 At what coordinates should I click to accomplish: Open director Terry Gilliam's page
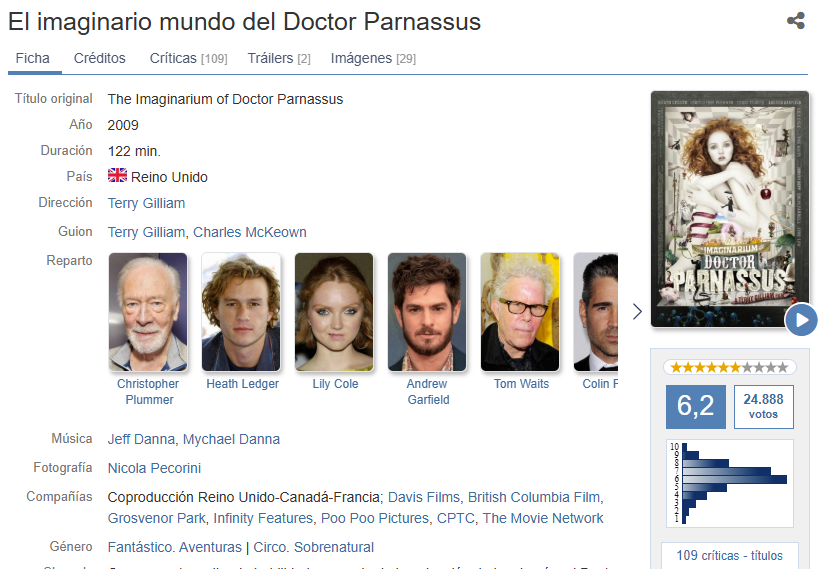146,203
